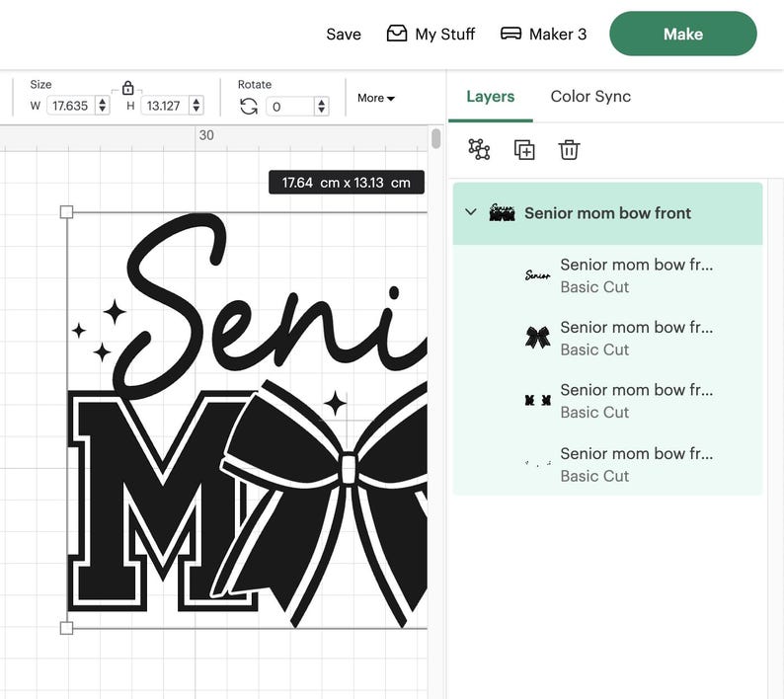Select the bow shape layer

coord(607,338)
